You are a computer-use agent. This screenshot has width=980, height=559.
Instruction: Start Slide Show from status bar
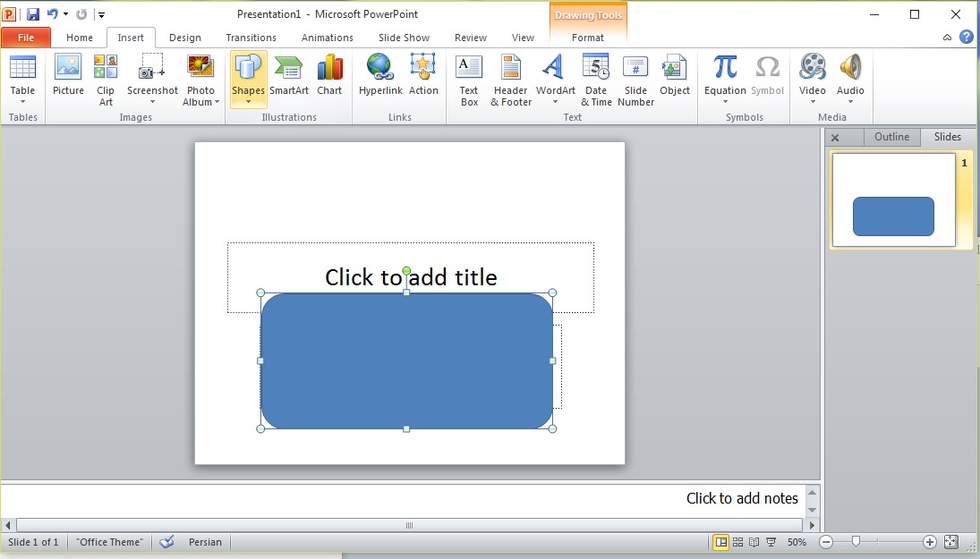click(771, 542)
